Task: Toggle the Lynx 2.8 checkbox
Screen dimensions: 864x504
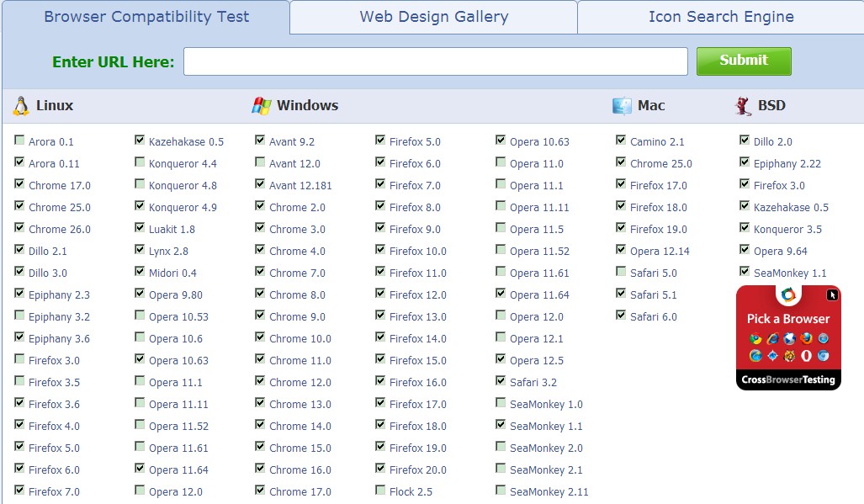Action: [140, 250]
